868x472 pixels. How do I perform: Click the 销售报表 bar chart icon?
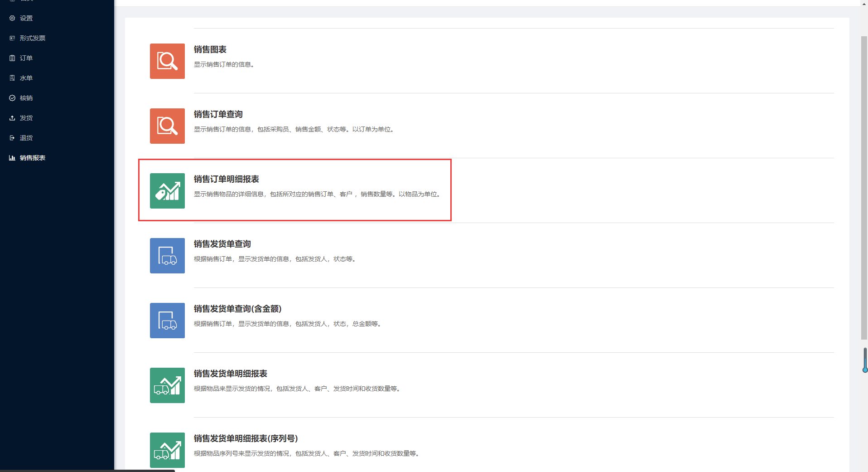point(12,158)
